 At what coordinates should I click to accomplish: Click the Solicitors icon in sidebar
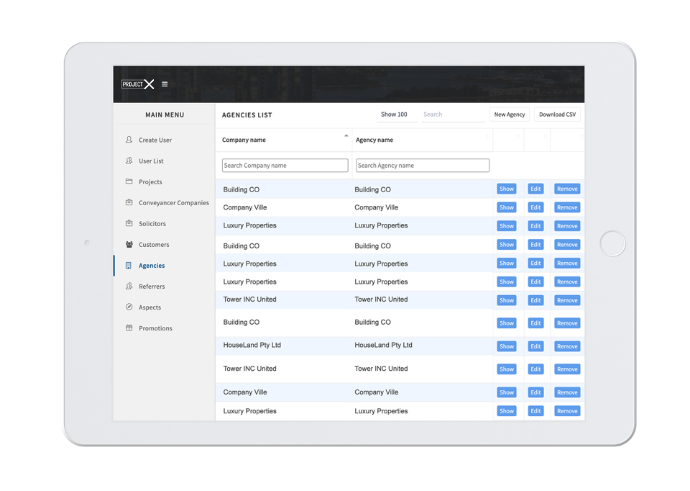pos(129,223)
